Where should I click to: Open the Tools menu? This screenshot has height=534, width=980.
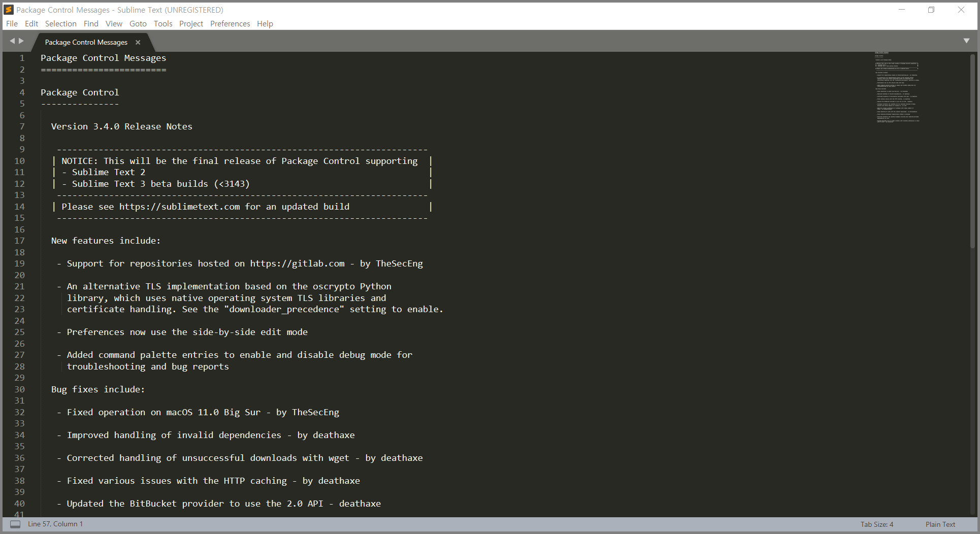pyautogui.click(x=163, y=23)
